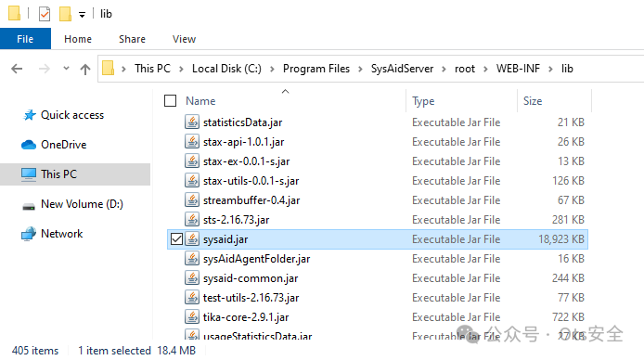Click the New Volume (D:) drive icon
Image resolution: width=644 pixels, height=360 pixels.
coord(29,206)
